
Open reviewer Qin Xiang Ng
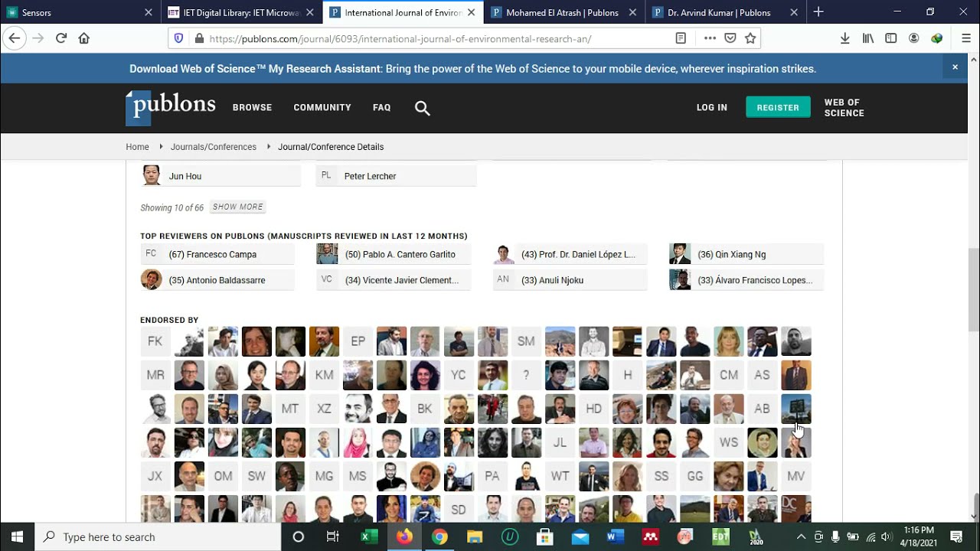[746, 254]
